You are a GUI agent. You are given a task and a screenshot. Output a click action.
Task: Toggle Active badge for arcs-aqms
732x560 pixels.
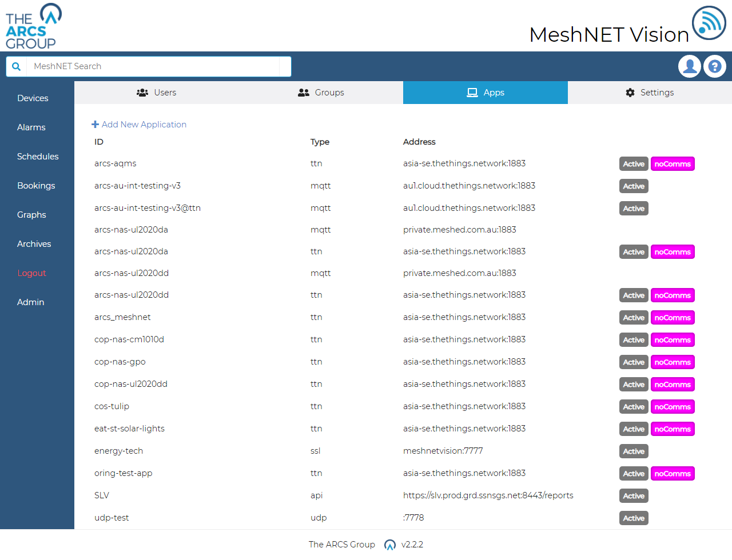pyautogui.click(x=634, y=164)
